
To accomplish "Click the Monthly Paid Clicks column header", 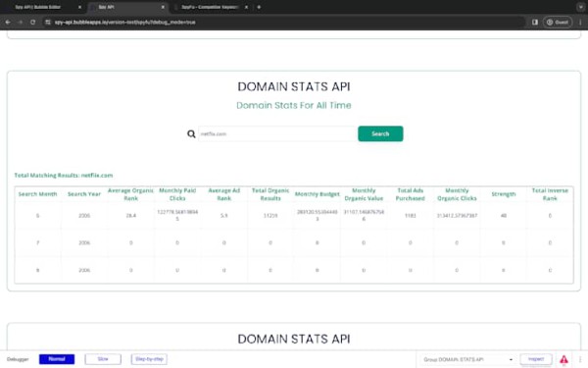I will point(177,194).
